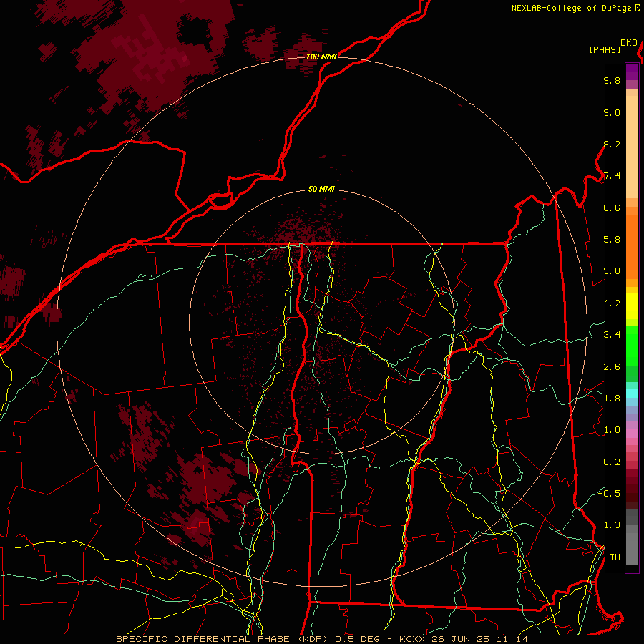Click the 4.2 value on the legend
This screenshot has height=644, width=644.
[x=612, y=303]
